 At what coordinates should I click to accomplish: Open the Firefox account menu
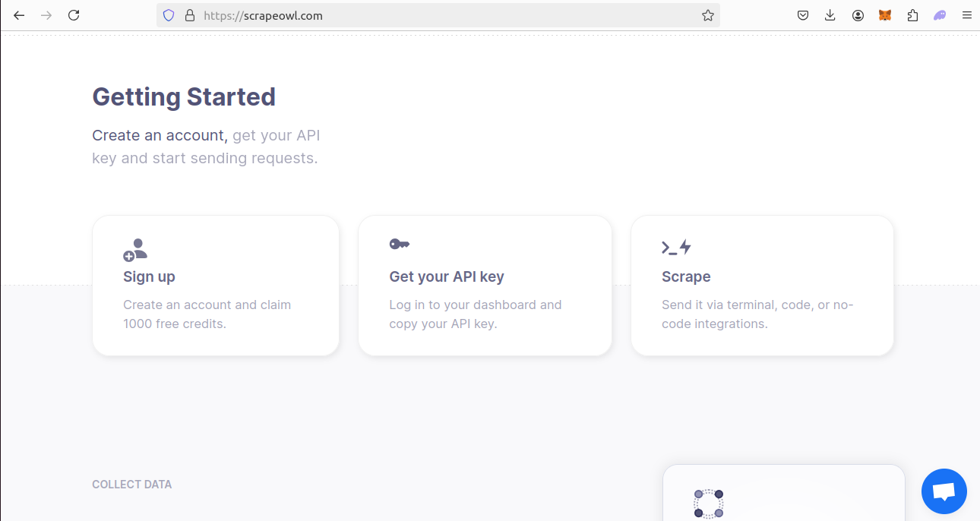click(858, 15)
